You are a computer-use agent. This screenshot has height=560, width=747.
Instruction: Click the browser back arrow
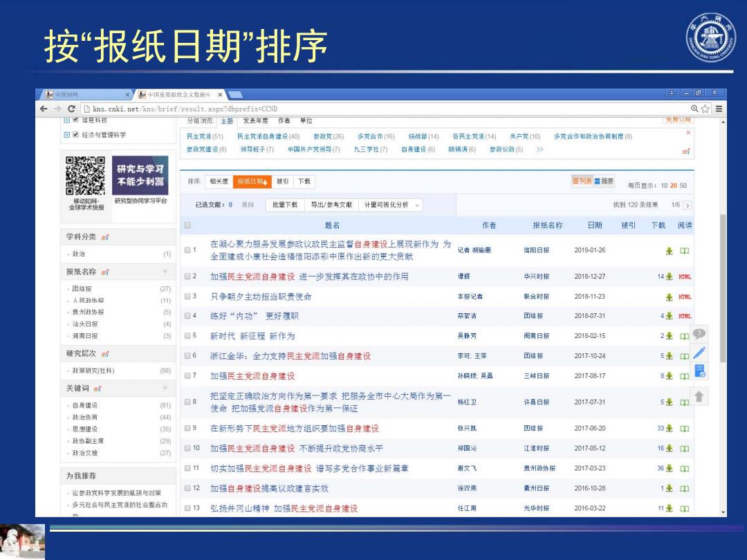[44, 109]
